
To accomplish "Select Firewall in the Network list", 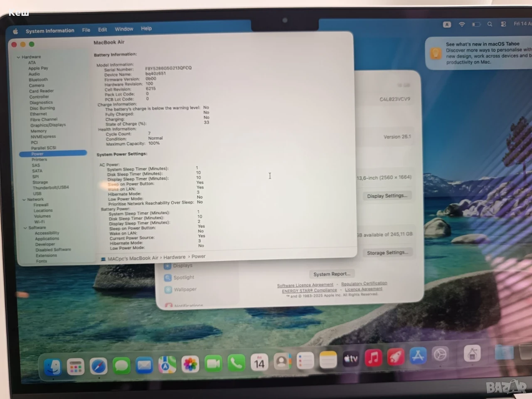I will (x=41, y=205).
